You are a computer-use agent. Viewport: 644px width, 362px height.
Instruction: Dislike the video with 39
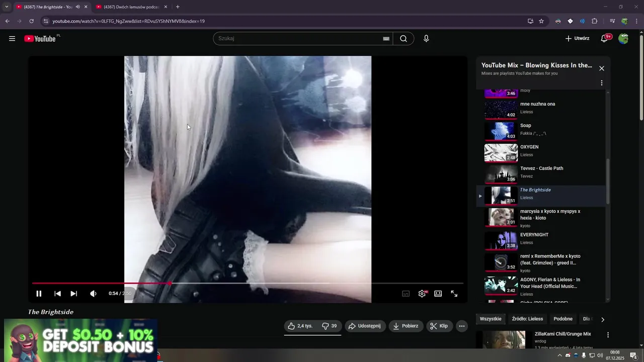[330, 326]
